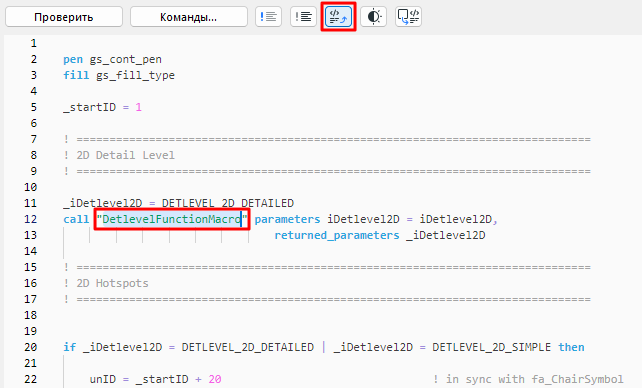
Task: Click 'DETLEVEL_2D_SIMPLE' on line 20
Action: coord(491,347)
